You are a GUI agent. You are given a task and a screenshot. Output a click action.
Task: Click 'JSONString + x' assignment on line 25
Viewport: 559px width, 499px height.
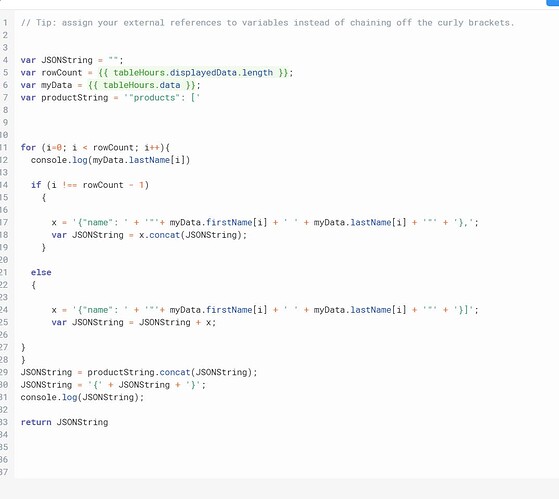(x=177, y=322)
